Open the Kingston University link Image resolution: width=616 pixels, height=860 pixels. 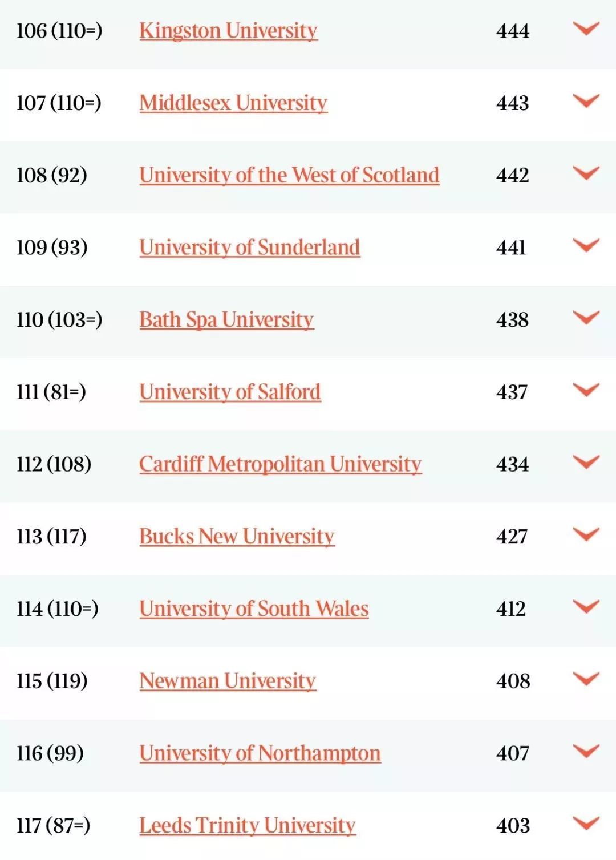click(228, 31)
